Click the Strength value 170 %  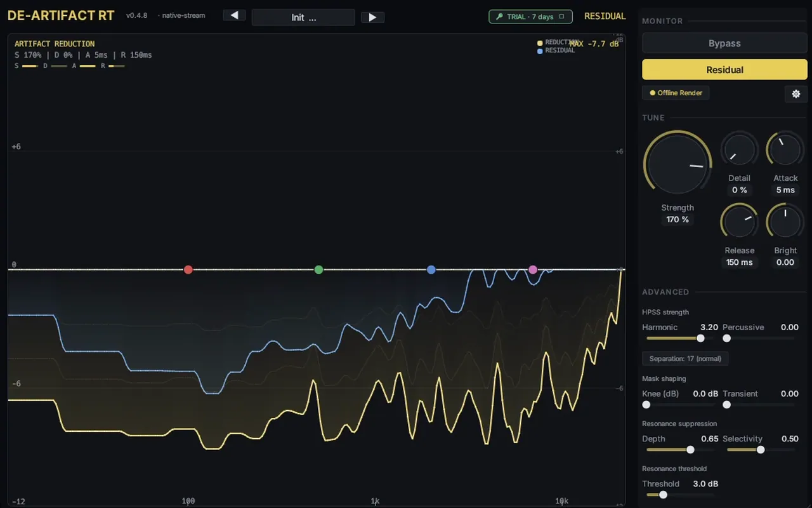678,220
